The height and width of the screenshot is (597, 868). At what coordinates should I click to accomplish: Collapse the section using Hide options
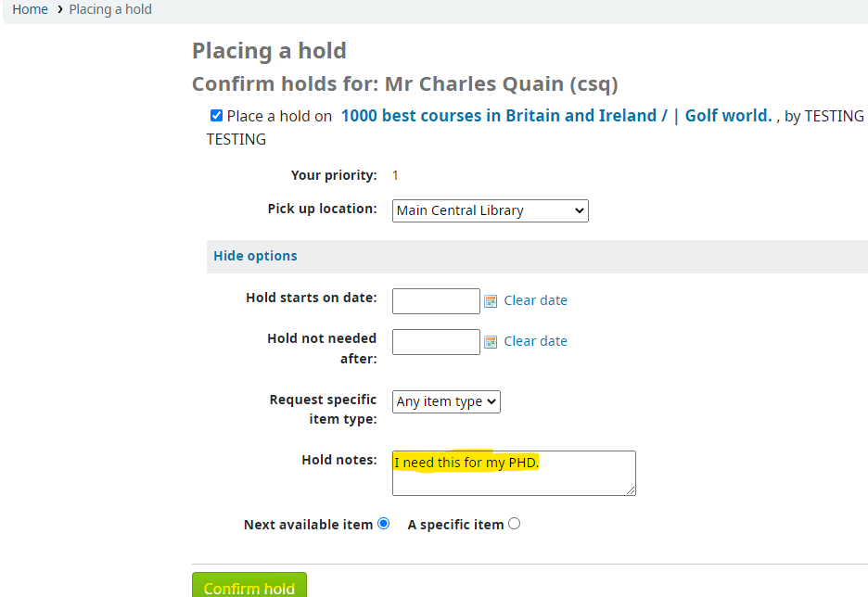[x=255, y=256]
